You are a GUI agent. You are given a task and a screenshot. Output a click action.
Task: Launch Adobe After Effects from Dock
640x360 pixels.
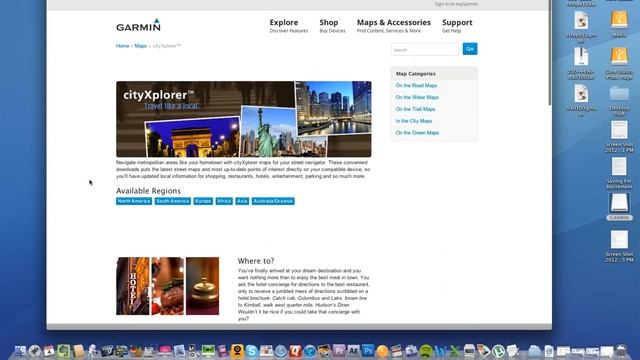(x=353, y=351)
